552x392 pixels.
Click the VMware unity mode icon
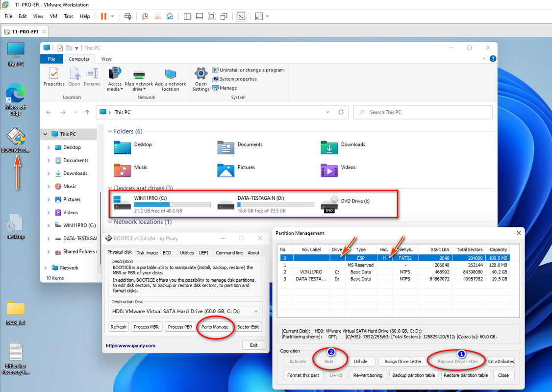tap(224, 16)
